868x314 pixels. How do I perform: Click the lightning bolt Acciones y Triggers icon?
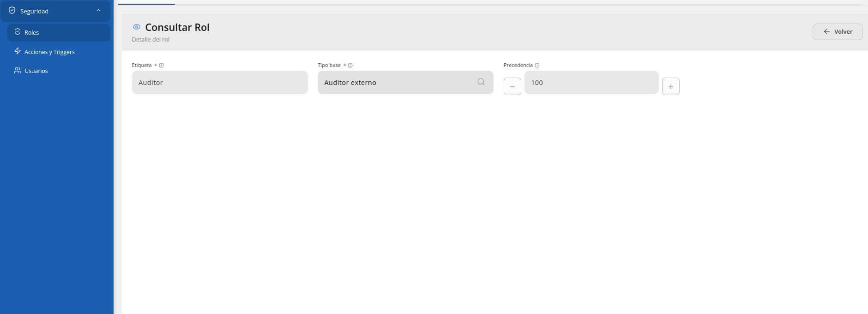point(18,51)
